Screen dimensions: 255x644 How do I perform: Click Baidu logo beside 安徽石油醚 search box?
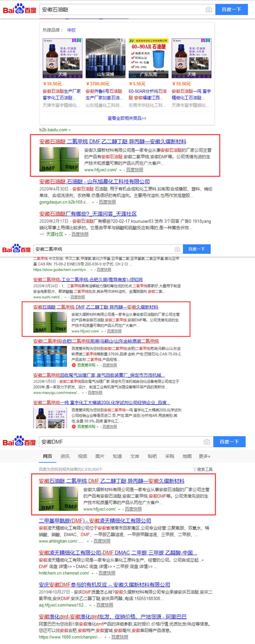19,9
